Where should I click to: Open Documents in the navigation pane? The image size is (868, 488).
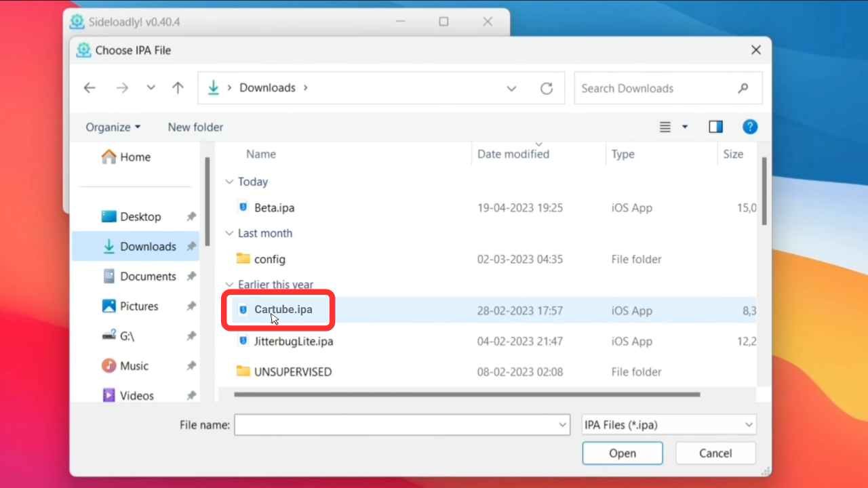click(140, 277)
